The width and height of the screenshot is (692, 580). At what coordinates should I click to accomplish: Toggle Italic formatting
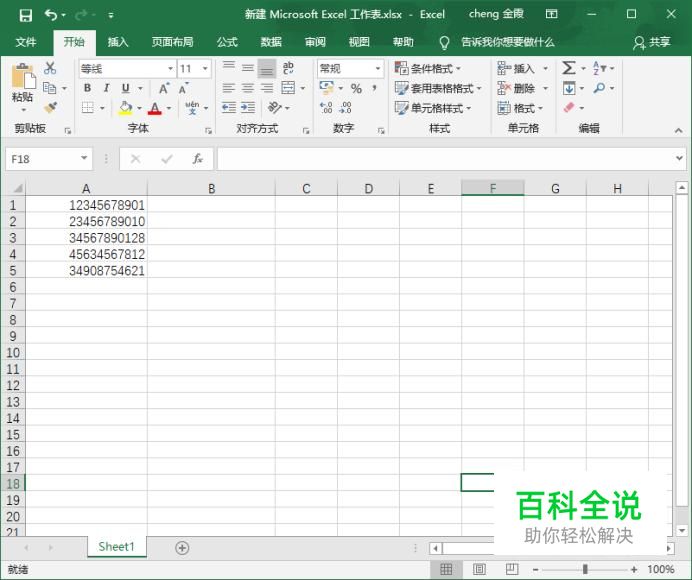coord(106,88)
